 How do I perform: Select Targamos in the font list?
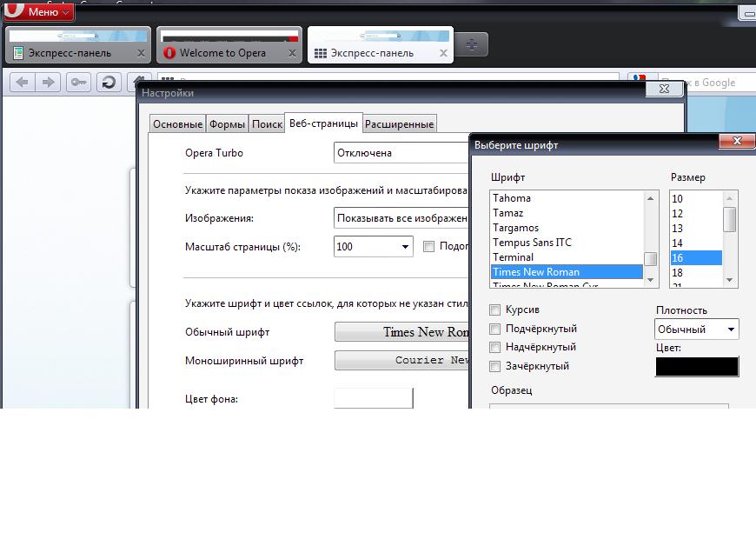pos(567,228)
